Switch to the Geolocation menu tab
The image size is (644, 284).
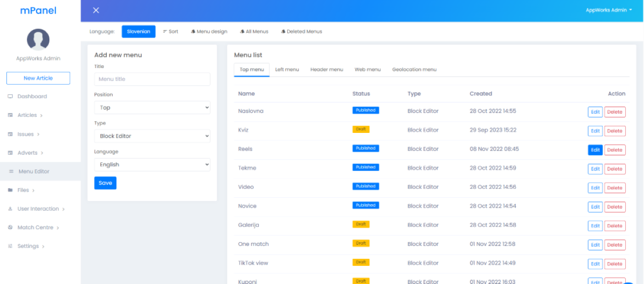click(x=414, y=70)
